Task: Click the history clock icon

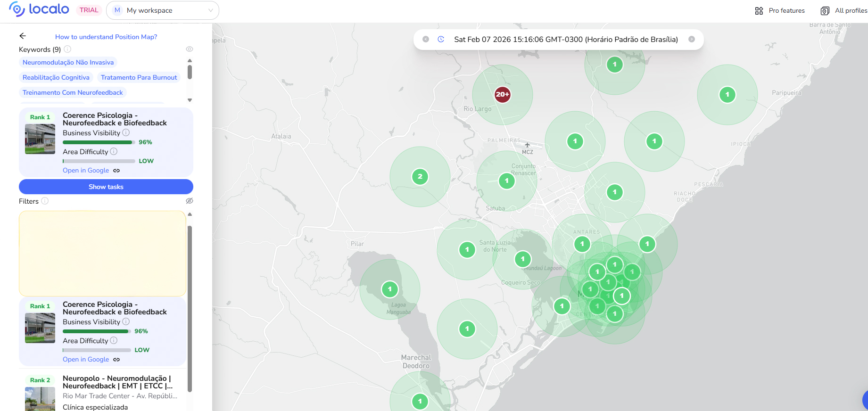Action: point(441,40)
